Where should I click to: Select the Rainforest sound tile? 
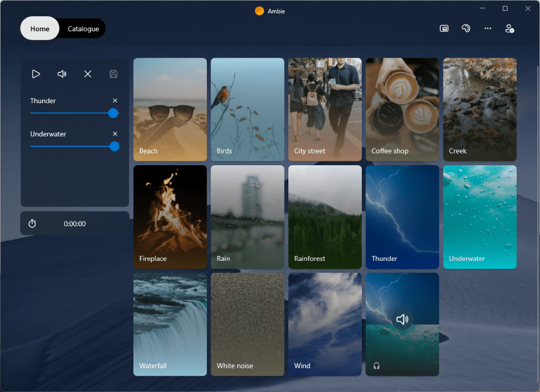pos(325,217)
